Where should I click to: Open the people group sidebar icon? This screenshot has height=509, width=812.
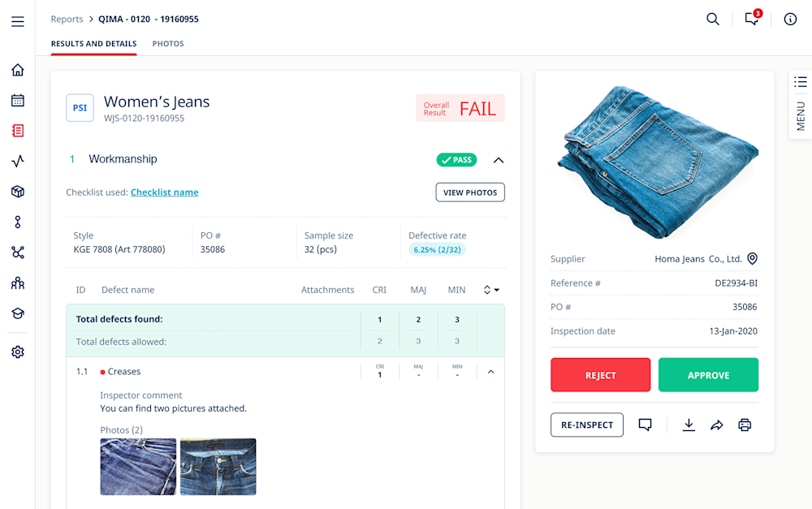tap(18, 283)
